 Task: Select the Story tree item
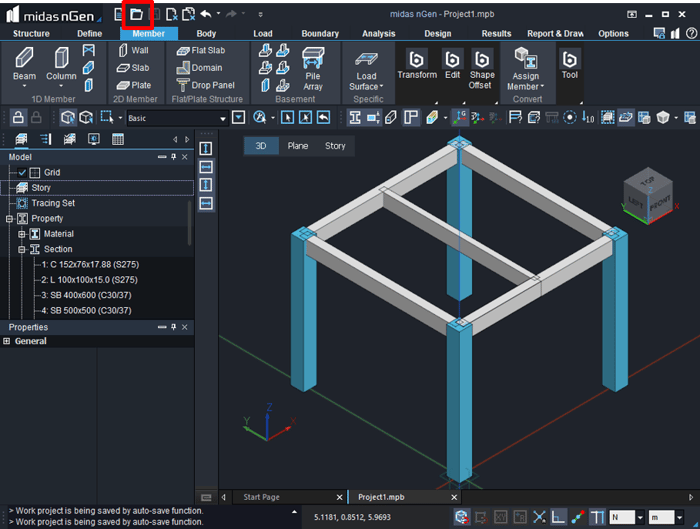[41, 188]
